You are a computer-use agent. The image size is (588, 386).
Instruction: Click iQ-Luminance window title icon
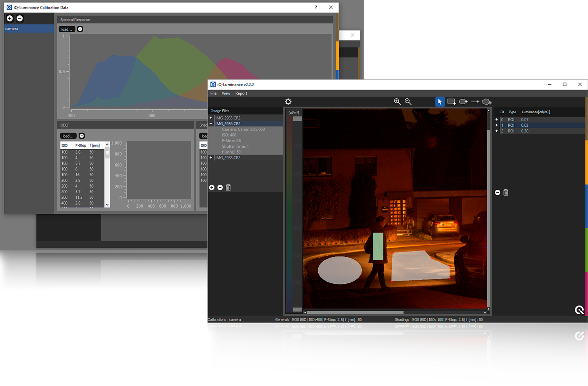point(213,84)
